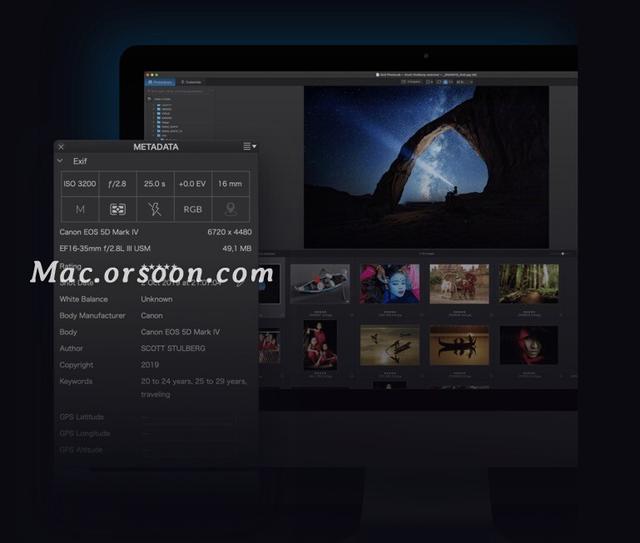Select the boat thumbnail in the filmstrip
The height and width of the screenshot is (543, 640).
320,284
